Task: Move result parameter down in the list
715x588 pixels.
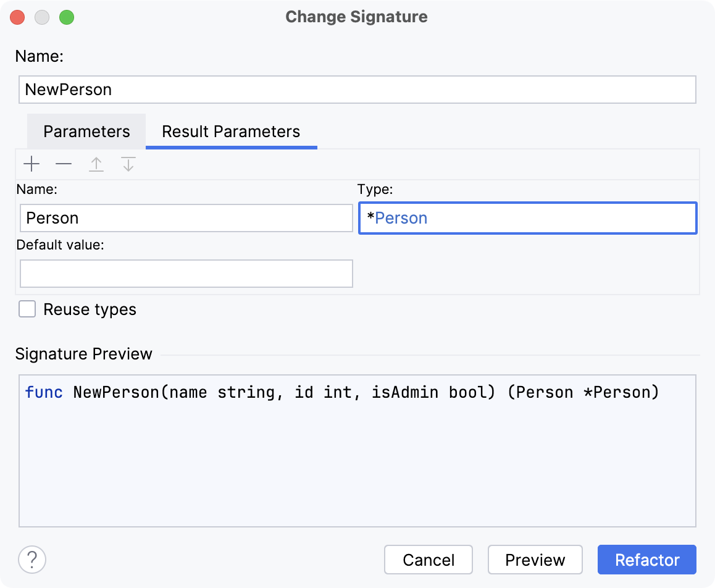Action: [128, 164]
